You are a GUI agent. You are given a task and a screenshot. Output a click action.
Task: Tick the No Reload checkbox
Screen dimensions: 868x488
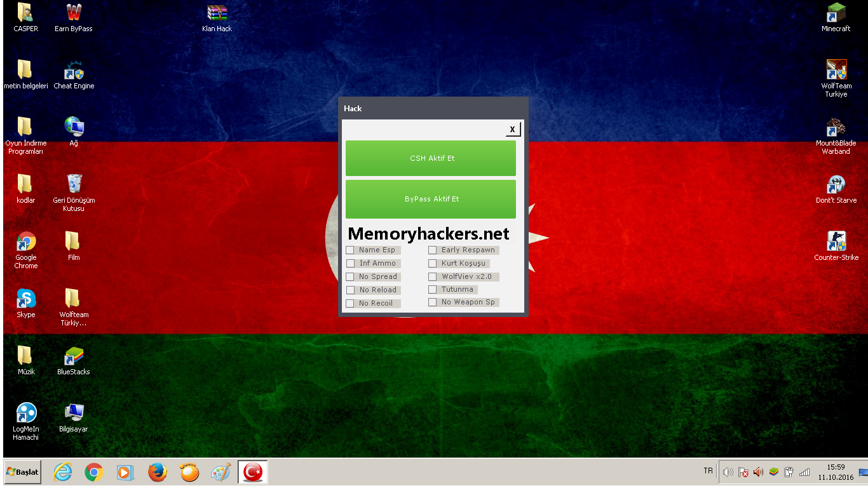pyautogui.click(x=349, y=290)
